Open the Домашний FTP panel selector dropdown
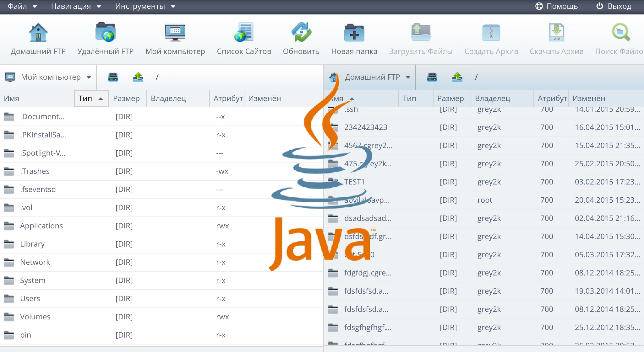644x352 pixels. (x=408, y=77)
